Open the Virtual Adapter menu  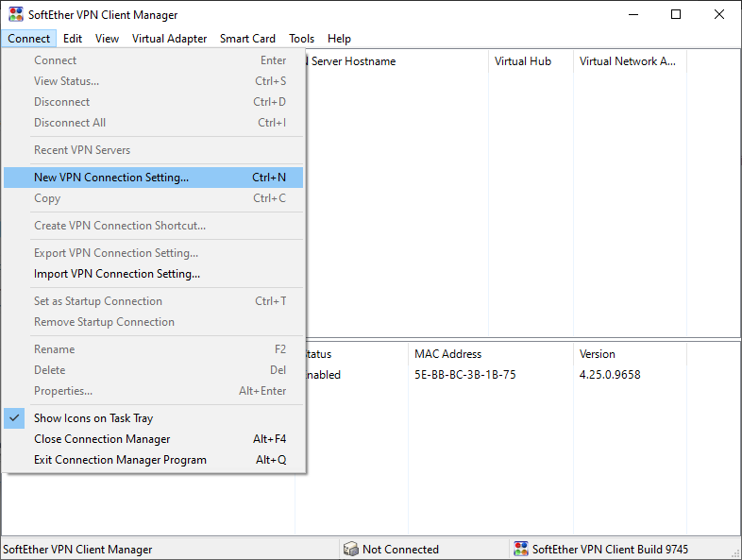point(169,39)
